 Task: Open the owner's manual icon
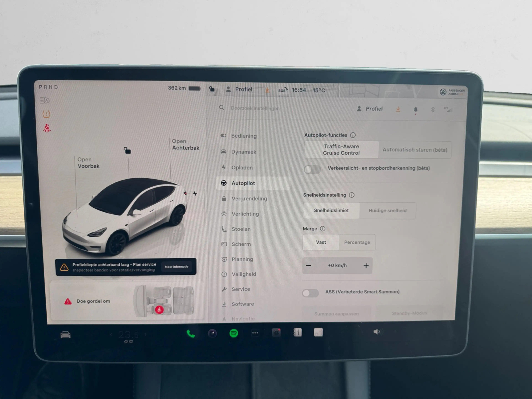[x=297, y=332]
